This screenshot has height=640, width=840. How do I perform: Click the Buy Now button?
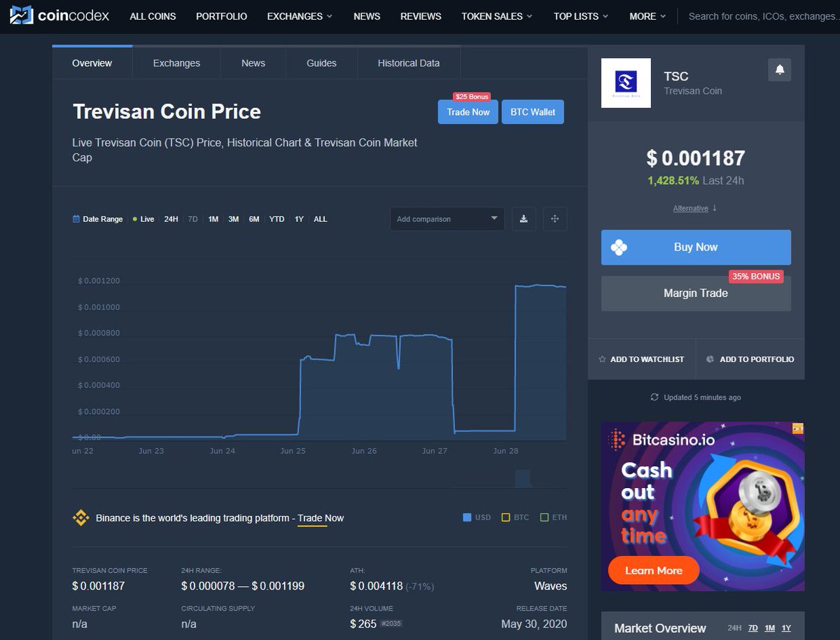[x=696, y=247]
